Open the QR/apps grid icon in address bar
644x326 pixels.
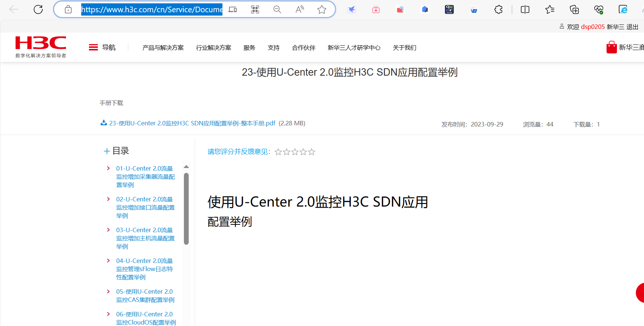click(255, 9)
